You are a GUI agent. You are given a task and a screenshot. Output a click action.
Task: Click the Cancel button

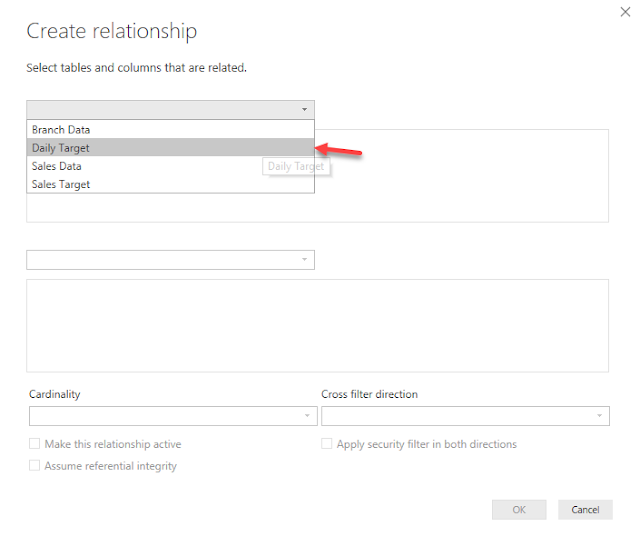click(x=585, y=510)
